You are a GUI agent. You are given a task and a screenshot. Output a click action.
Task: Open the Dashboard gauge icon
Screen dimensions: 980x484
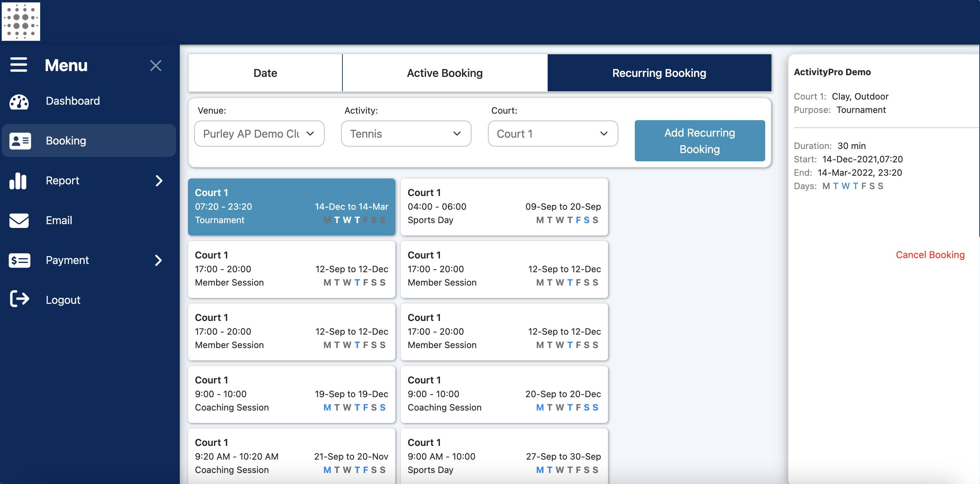click(x=19, y=101)
